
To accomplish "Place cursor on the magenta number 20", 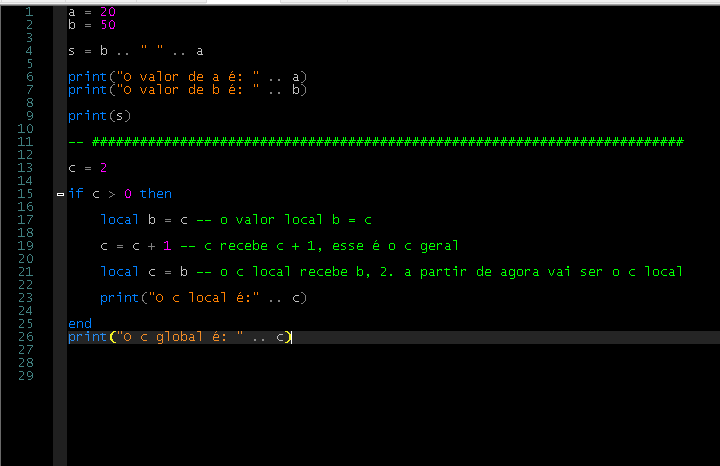I will 108,11.
